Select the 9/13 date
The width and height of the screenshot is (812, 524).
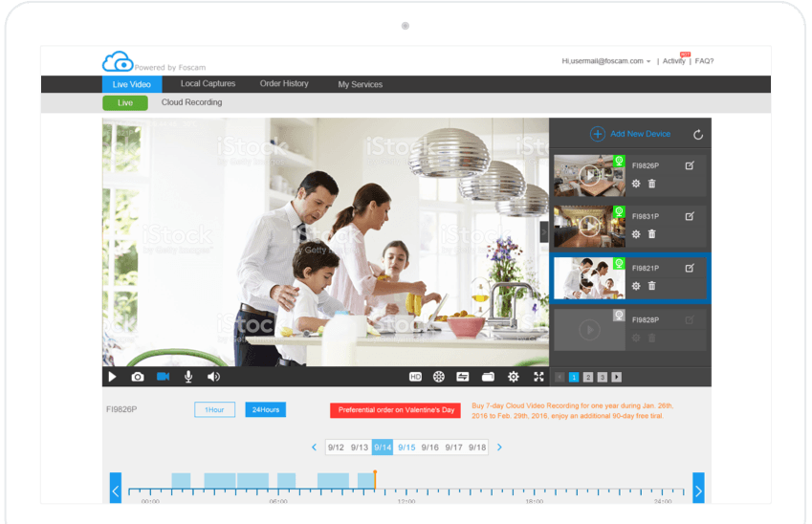[360, 448]
